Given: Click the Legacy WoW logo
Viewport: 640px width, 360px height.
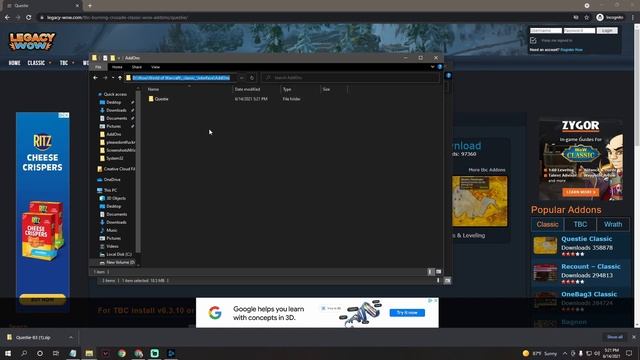Looking at the screenshot, I should [x=32, y=42].
